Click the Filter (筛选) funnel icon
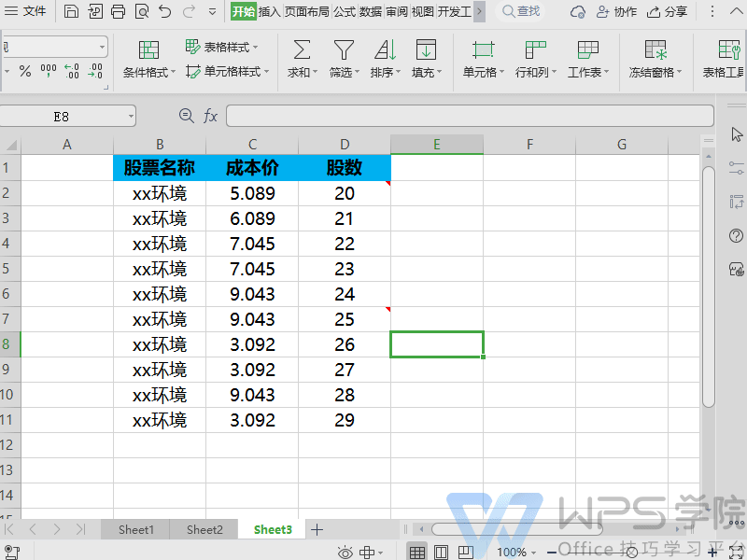Screen dimensions: 747x560 (344, 49)
